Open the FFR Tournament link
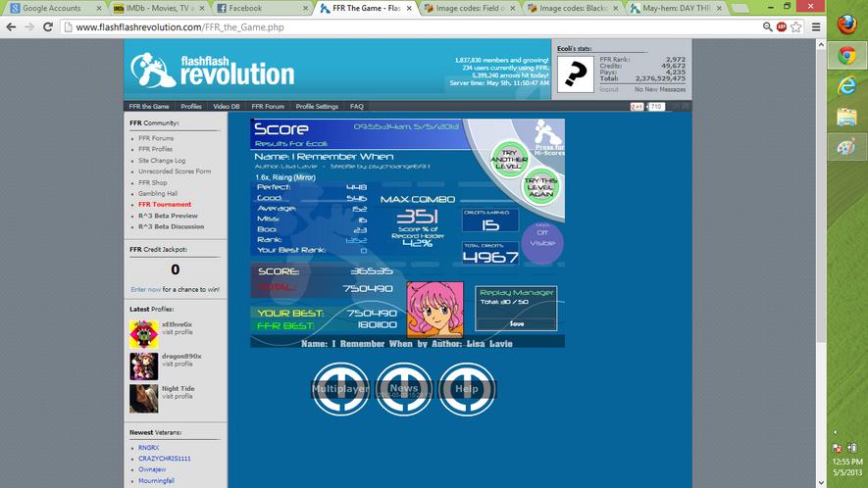Image resolution: width=868 pixels, height=488 pixels. click(x=165, y=204)
